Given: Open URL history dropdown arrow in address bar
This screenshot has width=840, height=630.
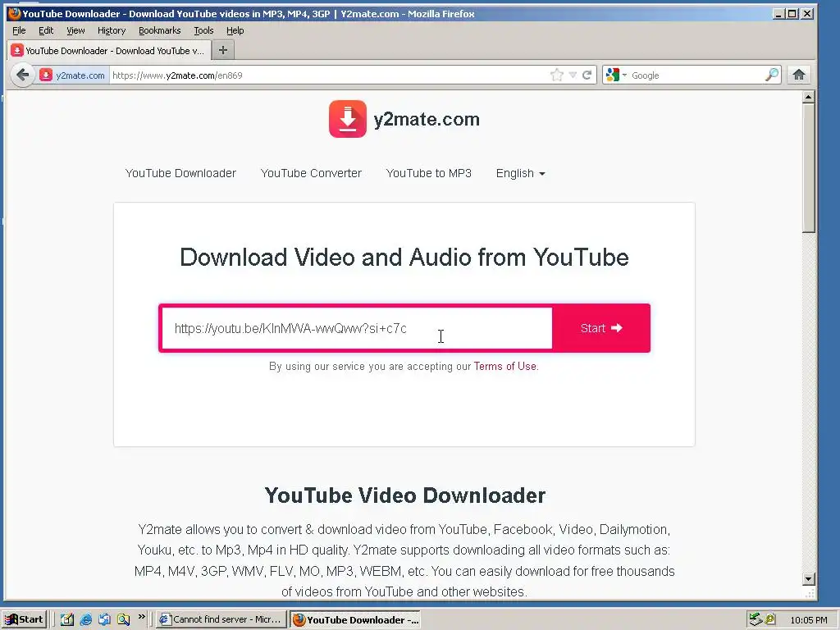Looking at the screenshot, I should click(573, 75).
